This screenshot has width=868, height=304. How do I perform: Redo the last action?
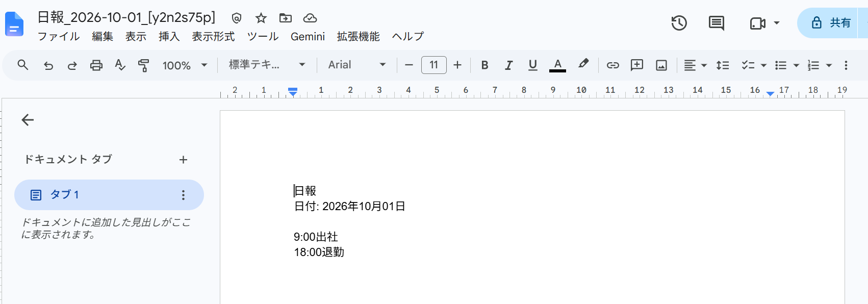coord(72,65)
